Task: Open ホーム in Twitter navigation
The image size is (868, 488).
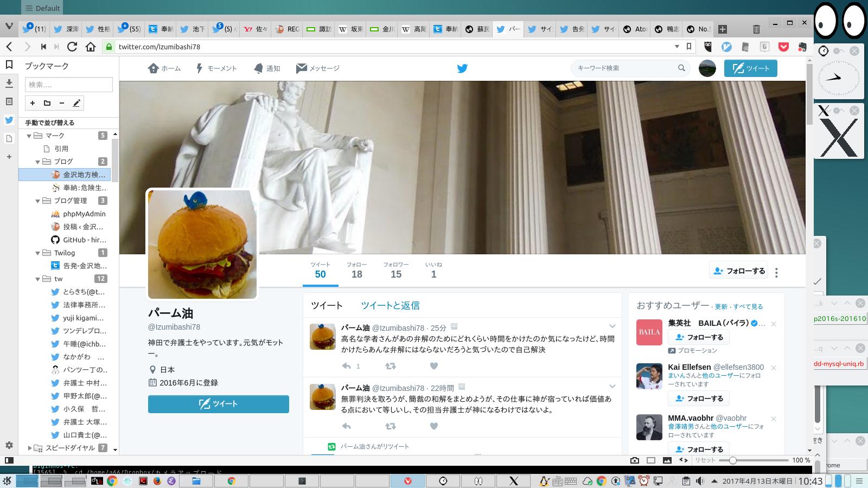Action: pyautogui.click(x=164, y=68)
